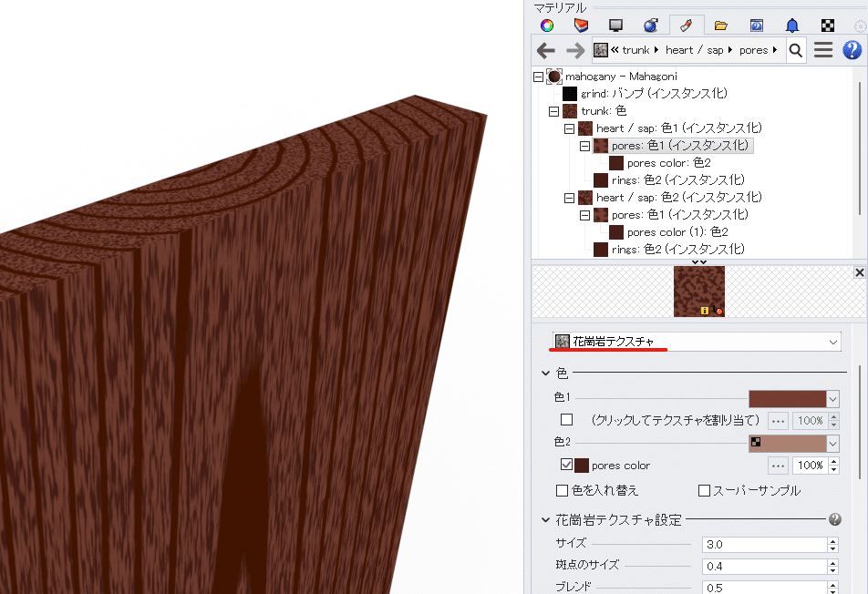
Task: Collapse first heart / sap: 色1 node
Action: (569, 128)
